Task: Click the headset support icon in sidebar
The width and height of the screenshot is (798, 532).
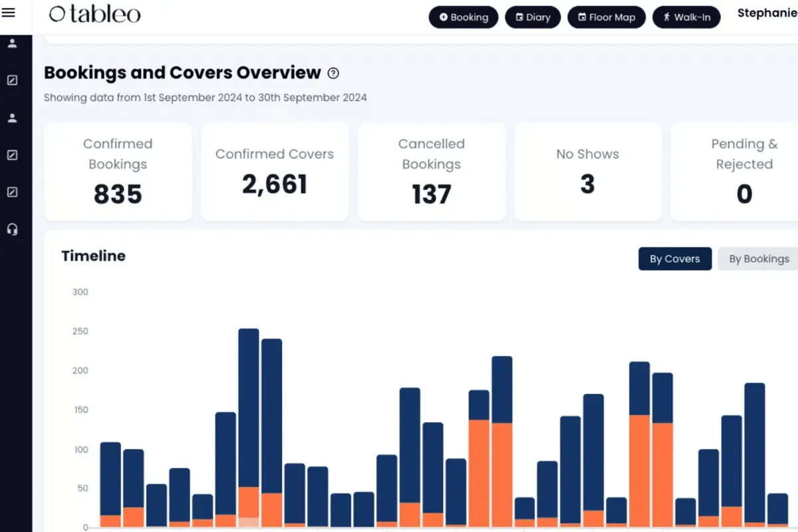Action: point(12,229)
